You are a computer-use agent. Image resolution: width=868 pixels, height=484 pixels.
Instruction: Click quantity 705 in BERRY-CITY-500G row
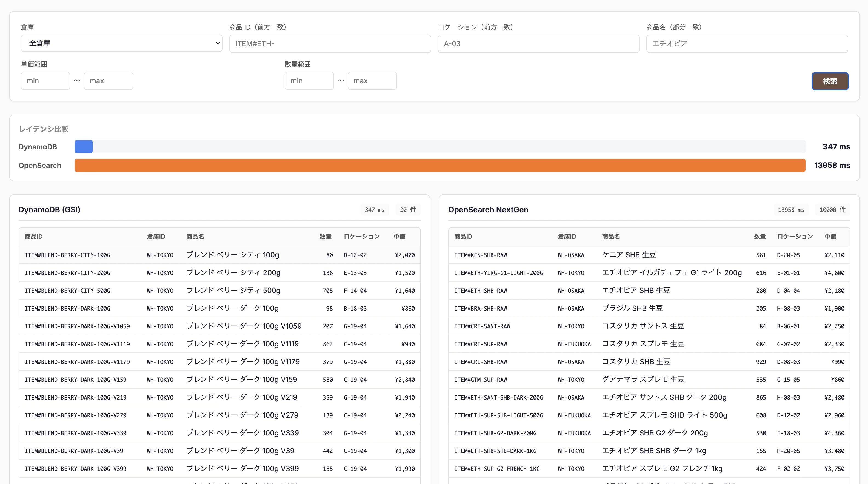(x=327, y=291)
